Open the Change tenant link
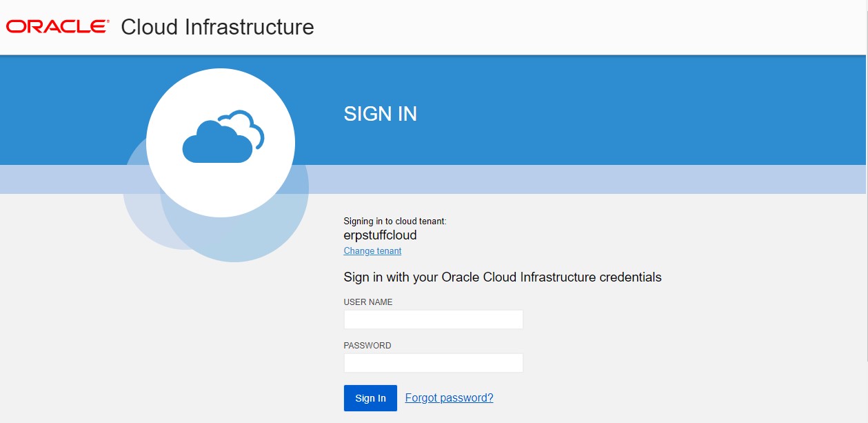868x423 pixels. [x=372, y=251]
